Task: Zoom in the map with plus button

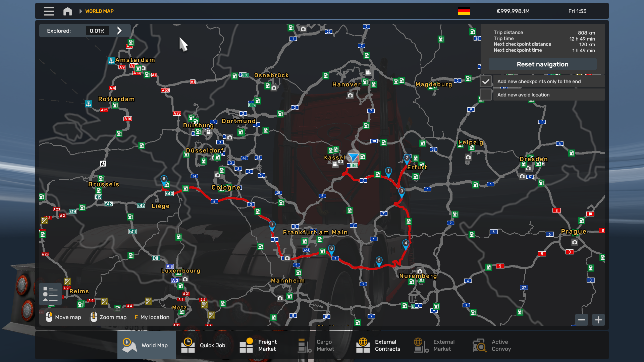Action: (x=598, y=320)
